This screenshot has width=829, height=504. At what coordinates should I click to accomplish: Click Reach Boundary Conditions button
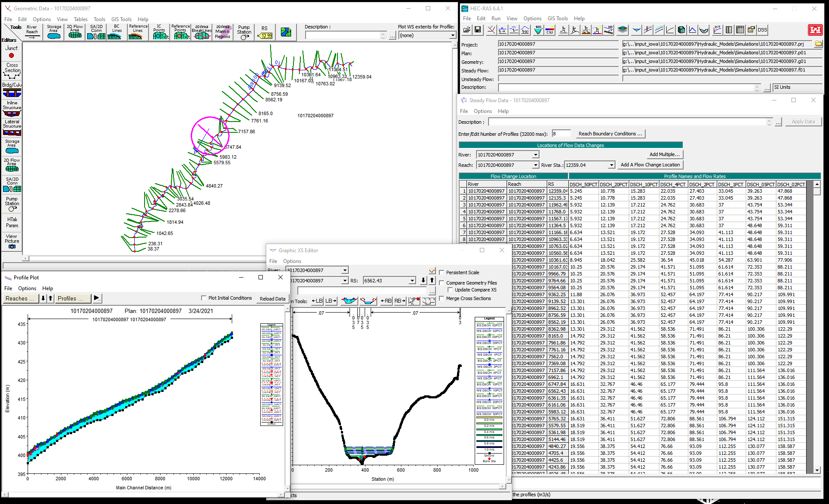pos(610,134)
